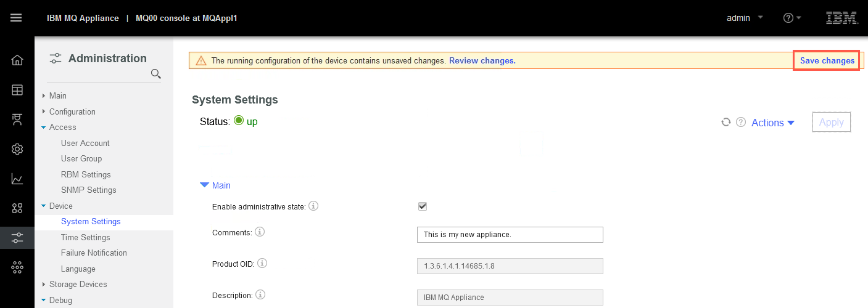Open the table grid icon in sidebar

[17, 90]
